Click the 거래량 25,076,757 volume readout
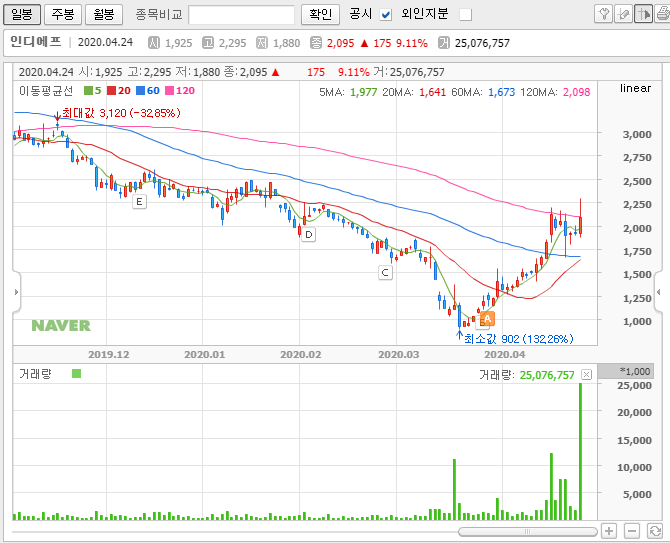This screenshot has height=543, width=670. (x=526, y=375)
